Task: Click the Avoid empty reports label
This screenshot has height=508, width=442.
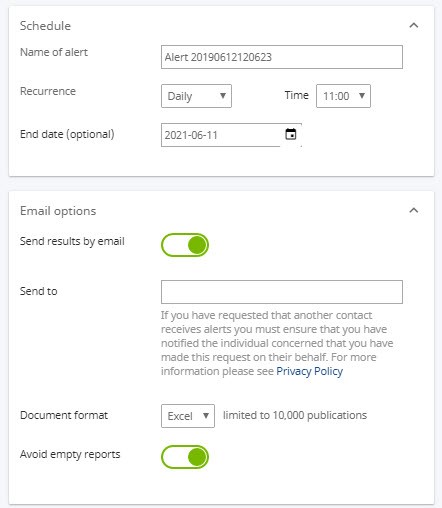Action: click(x=70, y=454)
